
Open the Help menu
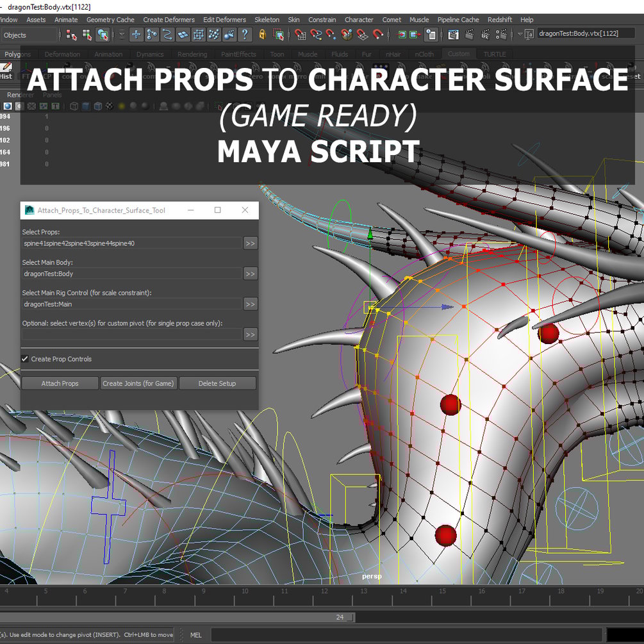[x=527, y=20]
